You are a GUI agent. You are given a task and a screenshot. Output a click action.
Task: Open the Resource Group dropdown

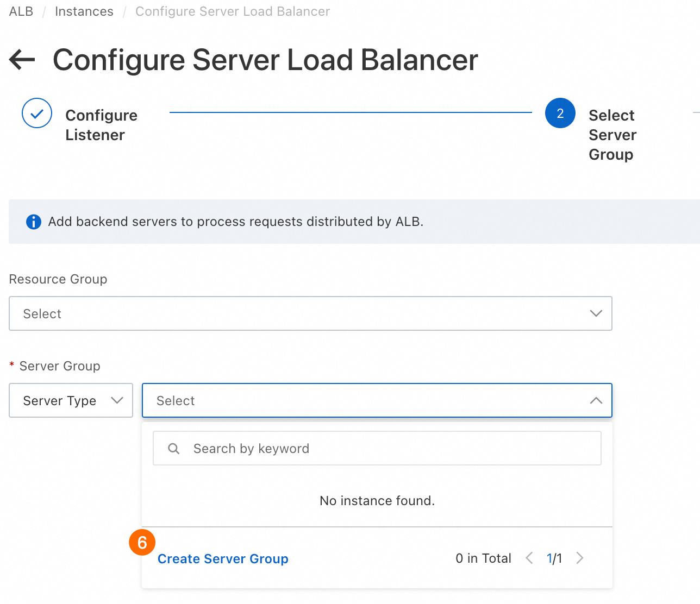(310, 313)
